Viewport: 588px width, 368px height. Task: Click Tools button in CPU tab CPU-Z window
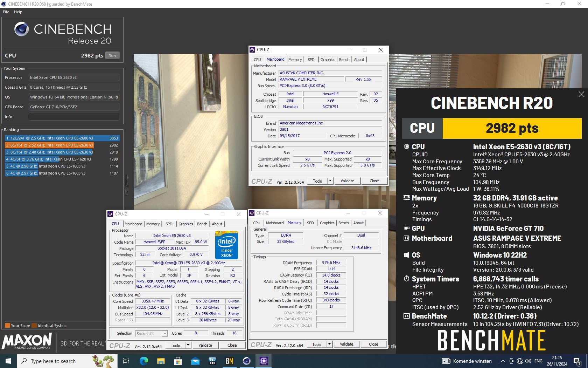point(175,345)
